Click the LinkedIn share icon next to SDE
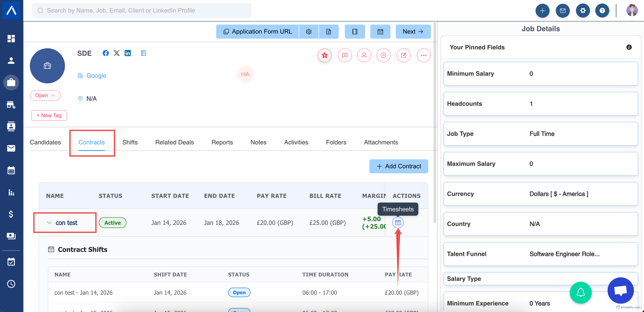644x312 pixels. (x=128, y=53)
